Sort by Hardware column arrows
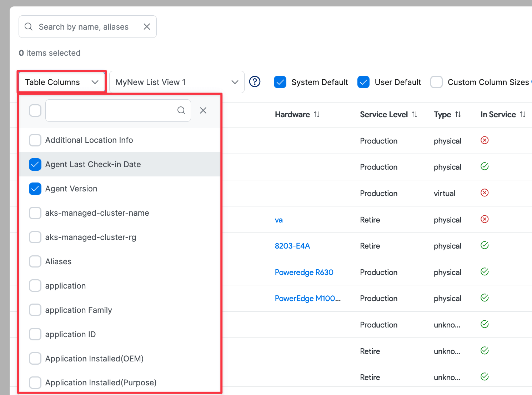This screenshot has width=532, height=395. pos(317,114)
